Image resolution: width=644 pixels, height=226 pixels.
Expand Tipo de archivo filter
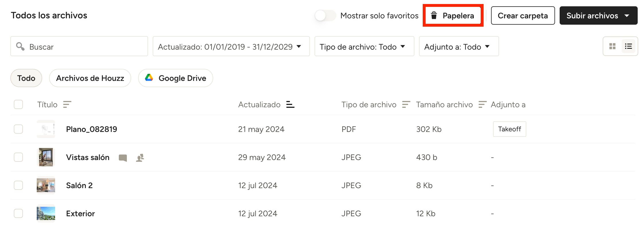pos(364,46)
